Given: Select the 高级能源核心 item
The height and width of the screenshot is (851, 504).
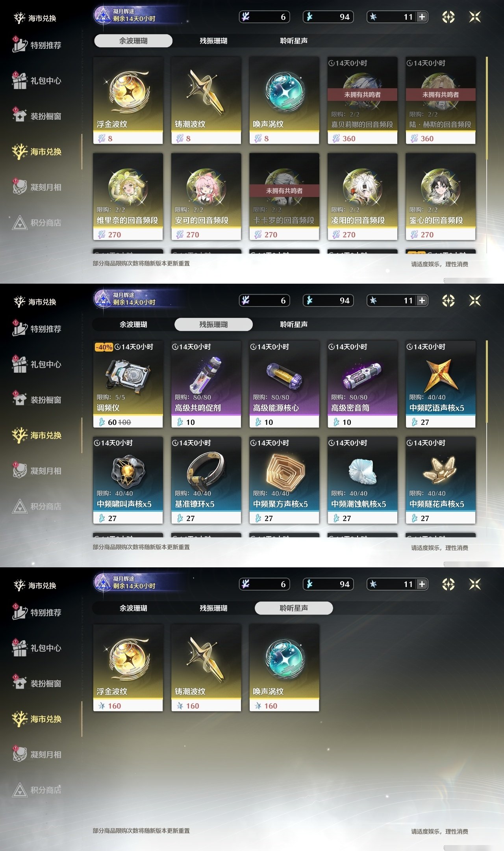Looking at the screenshot, I should point(284,384).
